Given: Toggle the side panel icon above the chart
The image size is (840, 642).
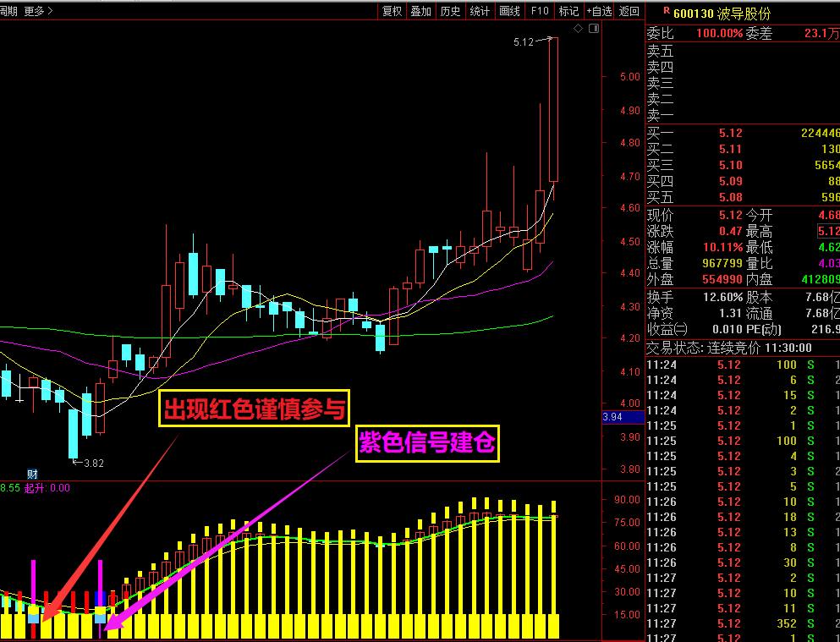Looking at the screenshot, I should tap(594, 29).
